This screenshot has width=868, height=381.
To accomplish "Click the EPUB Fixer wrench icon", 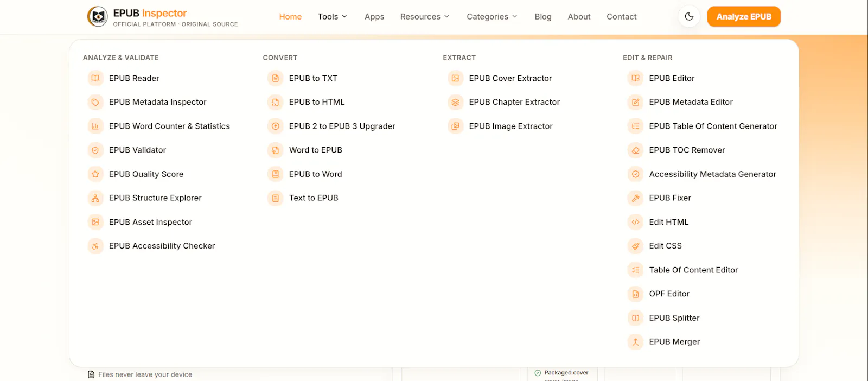I will [636, 198].
